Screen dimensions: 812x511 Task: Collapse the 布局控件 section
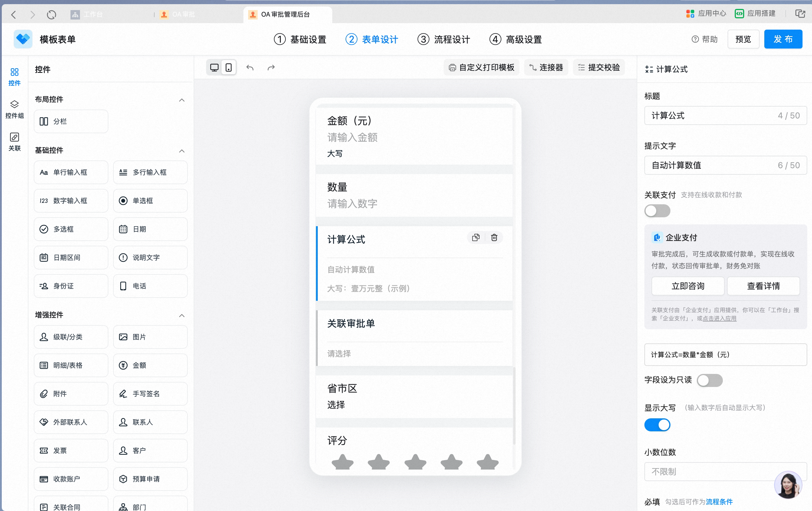tap(182, 100)
